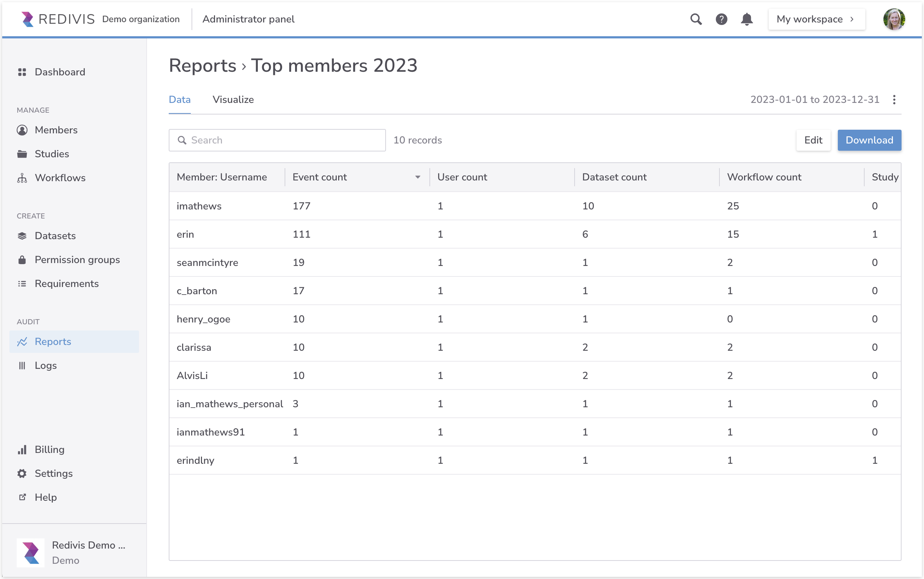This screenshot has width=924, height=579.
Task: Toggle Event count column sort arrow
Action: (x=417, y=177)
